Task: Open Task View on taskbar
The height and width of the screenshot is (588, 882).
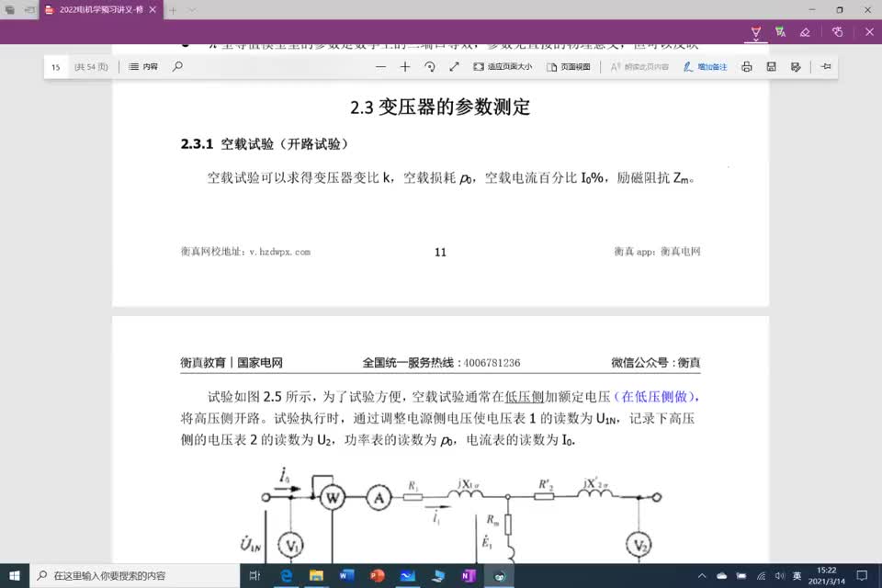Action: tap(254, 576)
